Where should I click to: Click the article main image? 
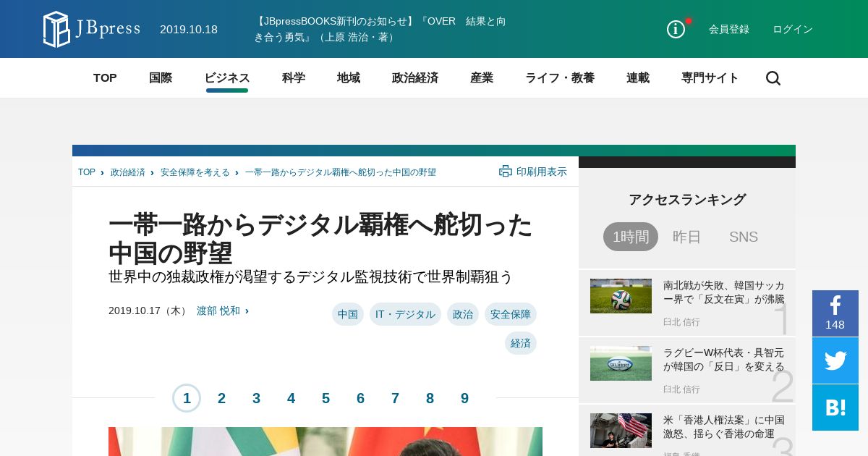(x=325, y=442)
